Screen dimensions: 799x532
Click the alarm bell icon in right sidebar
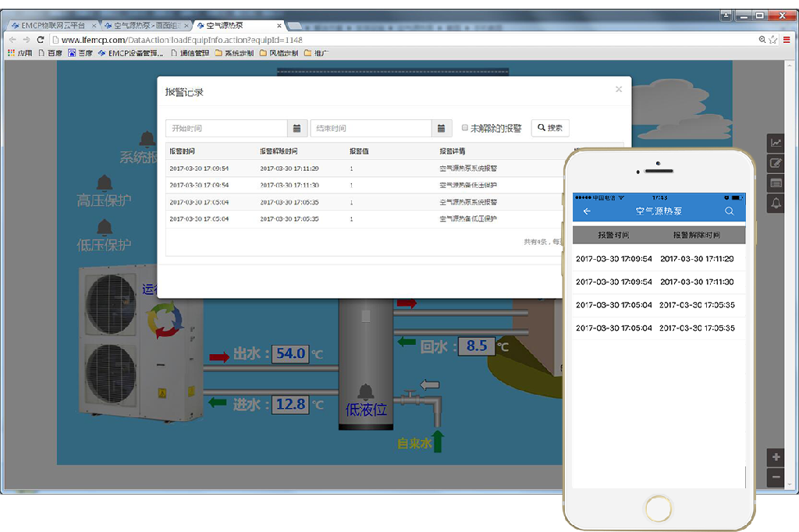(x=776, y=204)
